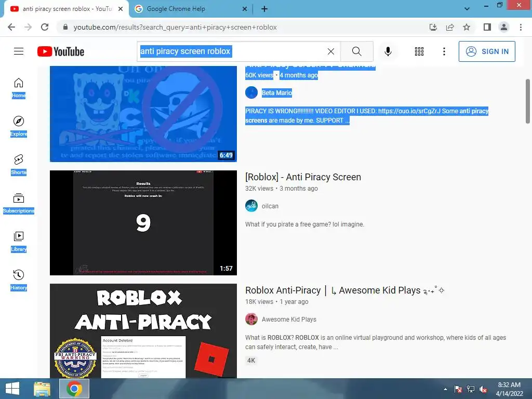
Task: Click the 4K badge
Action: click(x=251, y=361)
